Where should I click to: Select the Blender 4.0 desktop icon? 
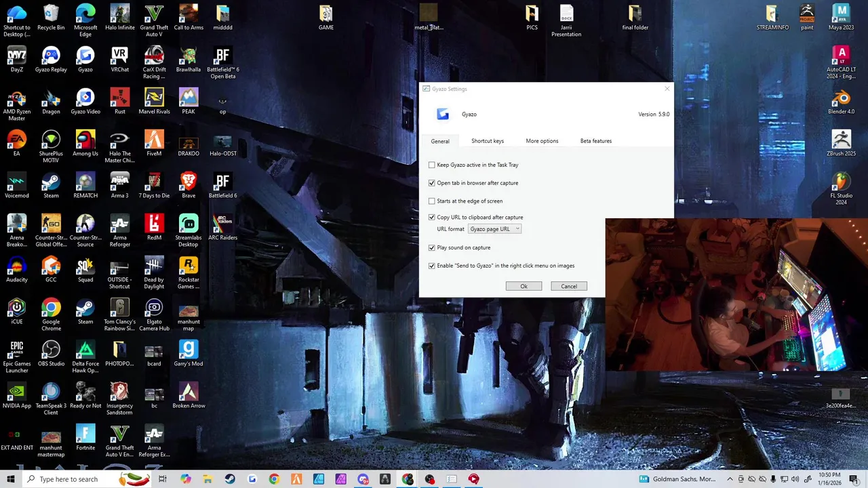pos(842,102)
